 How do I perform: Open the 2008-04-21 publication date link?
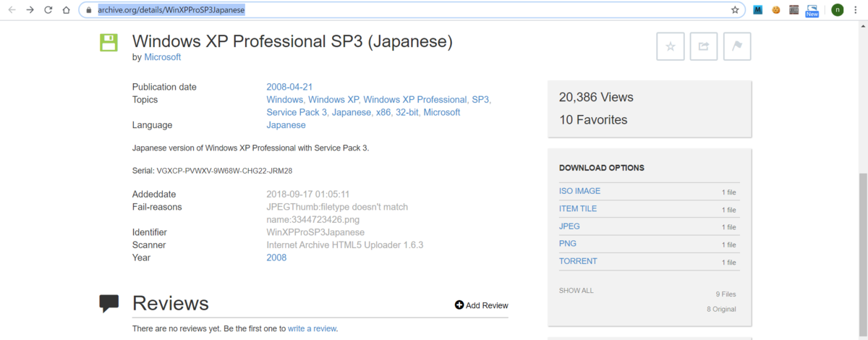[289, 87]
